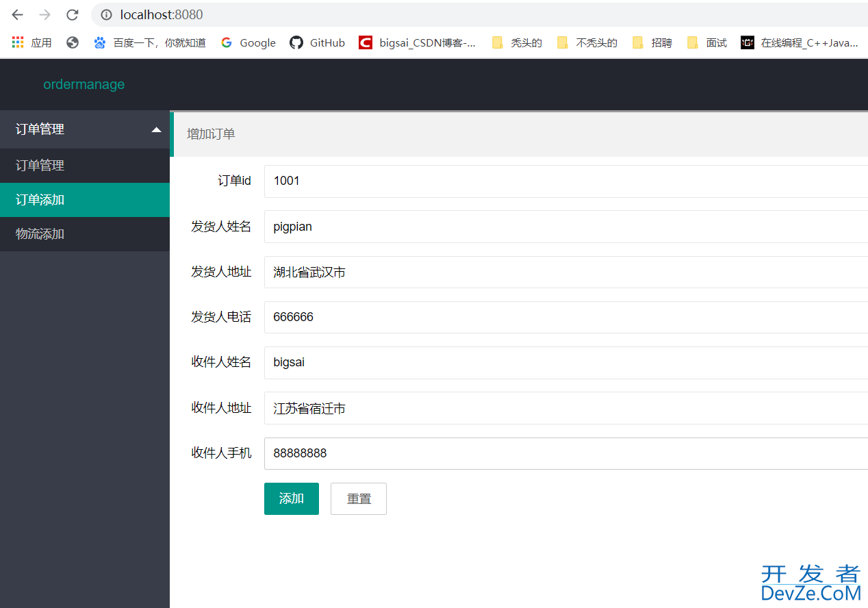The width and height of the screenshot is (868, 608).
Task: Click the 订单id field containing 1001
Action: coord(566,181)
